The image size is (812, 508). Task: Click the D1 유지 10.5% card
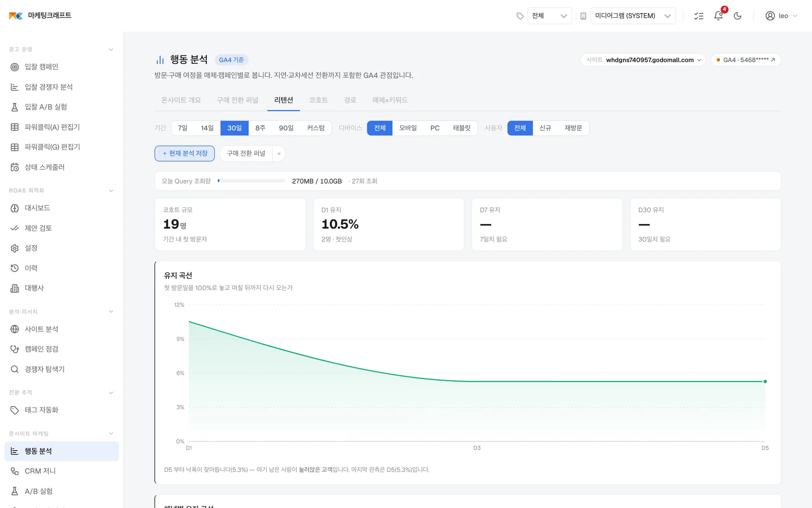coord(389,224)
